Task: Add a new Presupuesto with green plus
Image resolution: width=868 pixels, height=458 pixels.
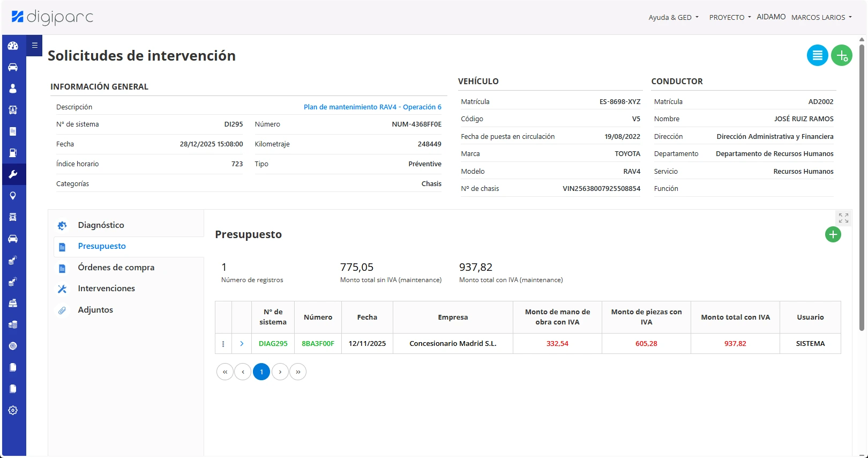Action: tap(833, 234)
